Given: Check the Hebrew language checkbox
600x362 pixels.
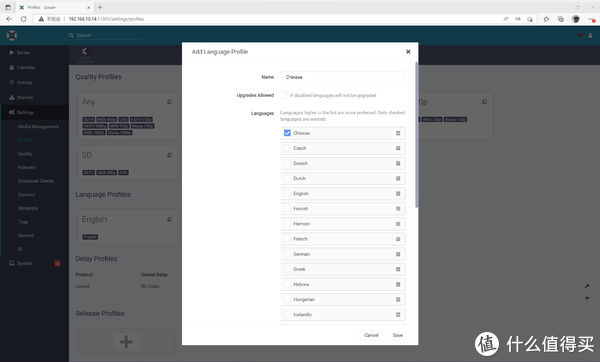Looking at the screenshot, I should tap(287, 284).
